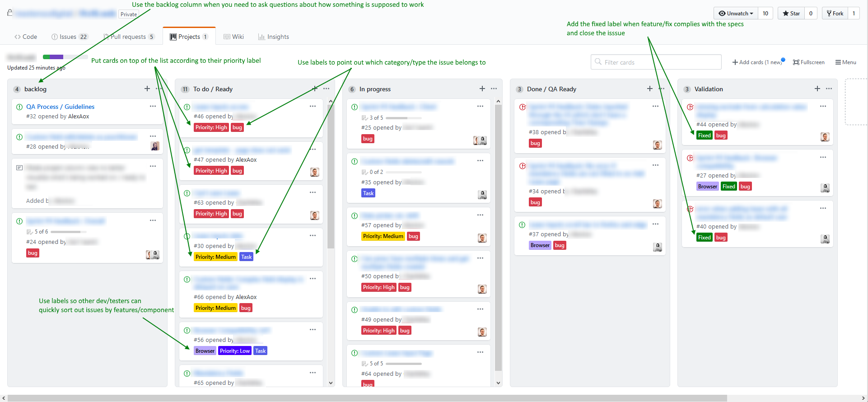Click the Fixed label on card #40
Screen dimensions: 868x402
tap(705, 238)
